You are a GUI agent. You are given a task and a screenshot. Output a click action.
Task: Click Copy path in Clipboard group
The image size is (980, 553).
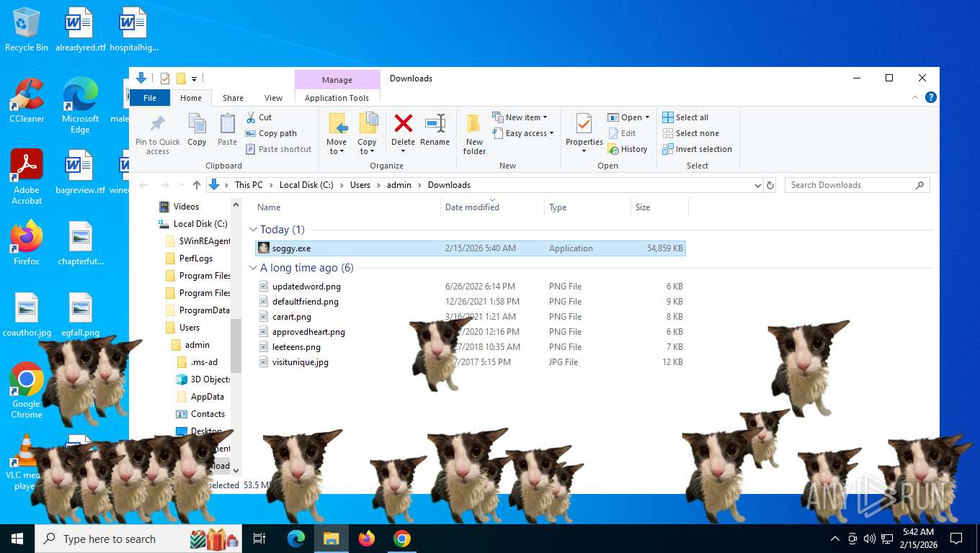point(271,133)
